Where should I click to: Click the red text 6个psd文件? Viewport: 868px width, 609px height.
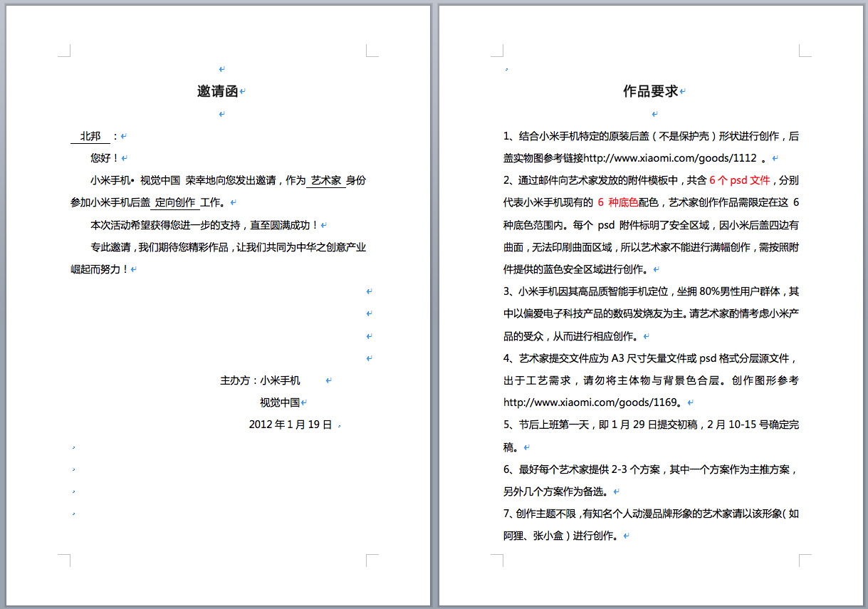[x=740, y=180]
